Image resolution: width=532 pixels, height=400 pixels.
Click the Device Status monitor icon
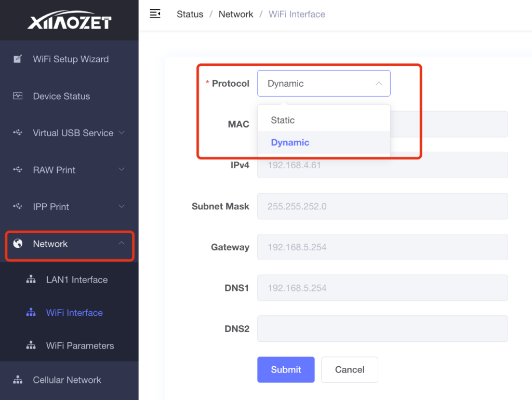(18, 96)
